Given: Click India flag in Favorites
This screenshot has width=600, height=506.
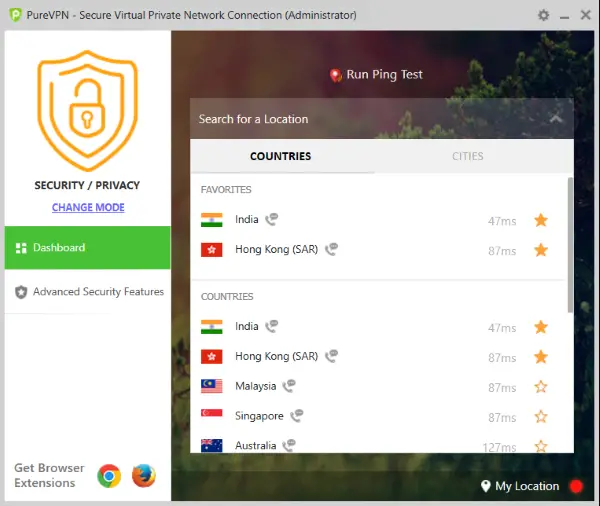Looking at the screenshot, I should tap(212, 220).
